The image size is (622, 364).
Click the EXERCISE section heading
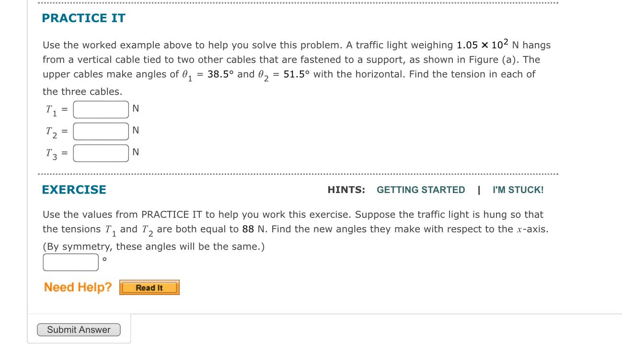pyautogui.click(x=74, y=190)
